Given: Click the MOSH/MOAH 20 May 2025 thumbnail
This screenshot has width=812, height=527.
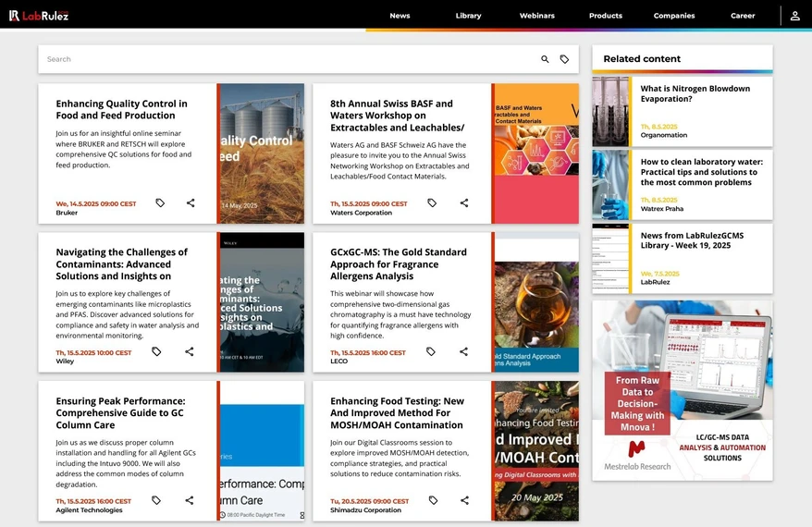Looking at the screenshot, I should pos(536,451).
